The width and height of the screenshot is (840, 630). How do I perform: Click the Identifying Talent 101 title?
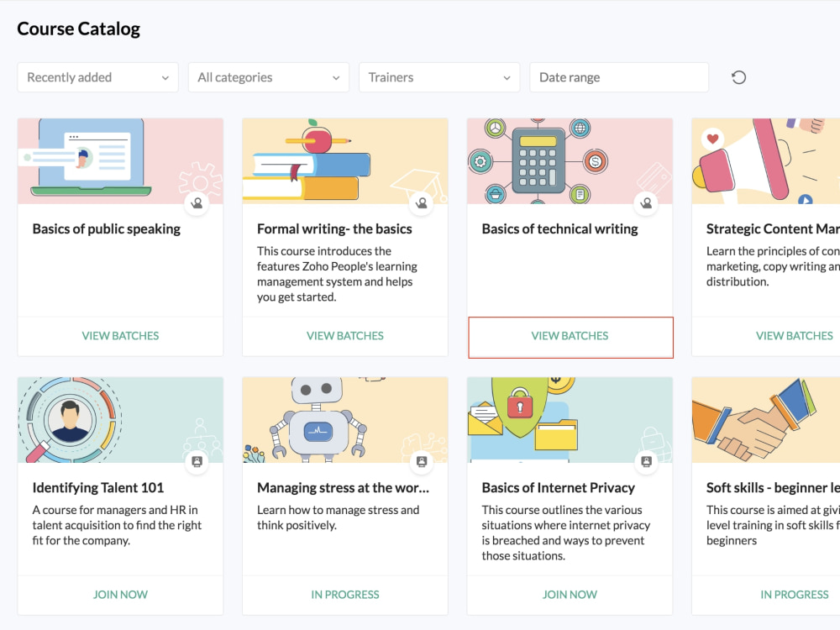[98, 488]
